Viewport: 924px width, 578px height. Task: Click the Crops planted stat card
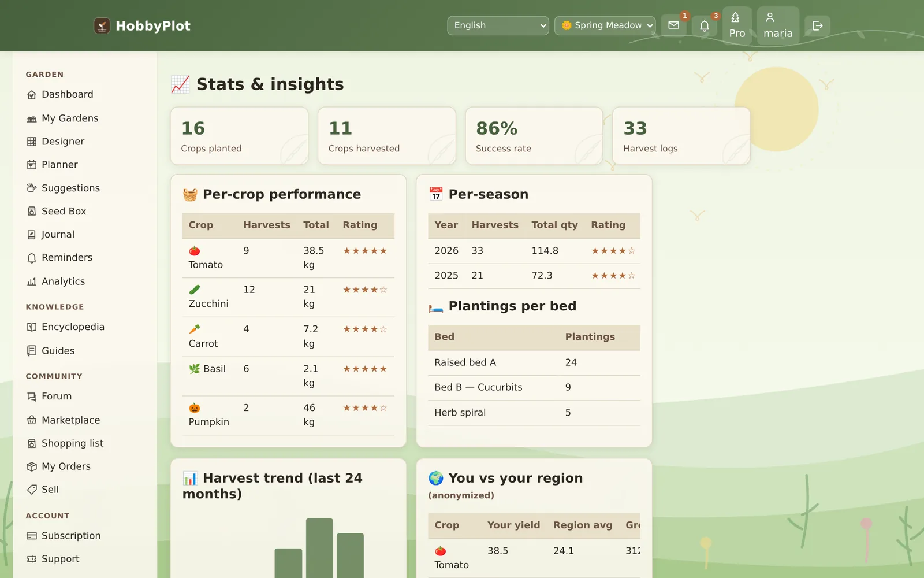239,136
